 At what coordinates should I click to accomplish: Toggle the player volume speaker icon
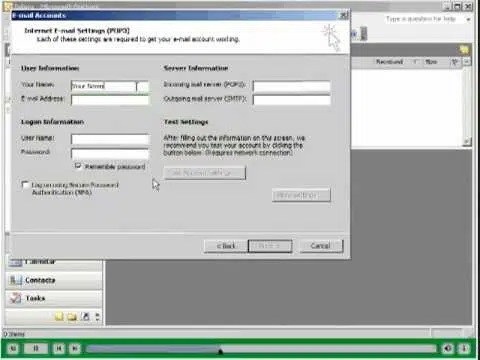tap(448, 349)
